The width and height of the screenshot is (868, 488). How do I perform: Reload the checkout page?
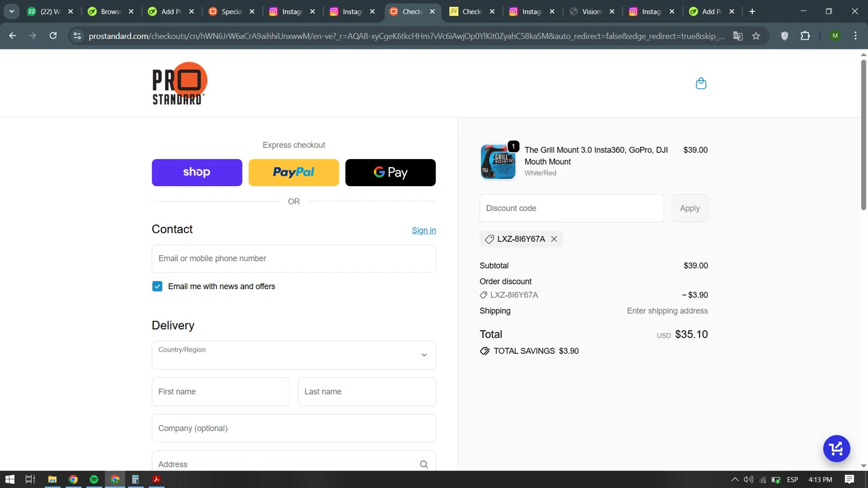click(53, 36)
